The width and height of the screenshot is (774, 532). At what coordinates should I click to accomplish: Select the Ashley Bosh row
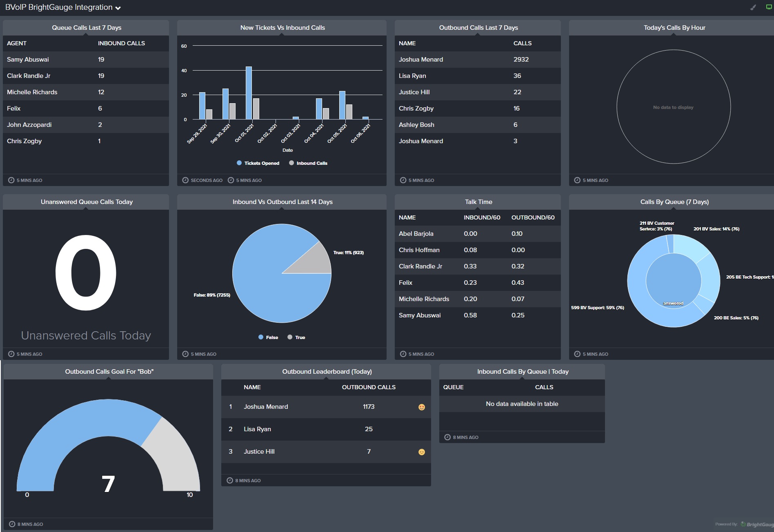click(478, 125)
